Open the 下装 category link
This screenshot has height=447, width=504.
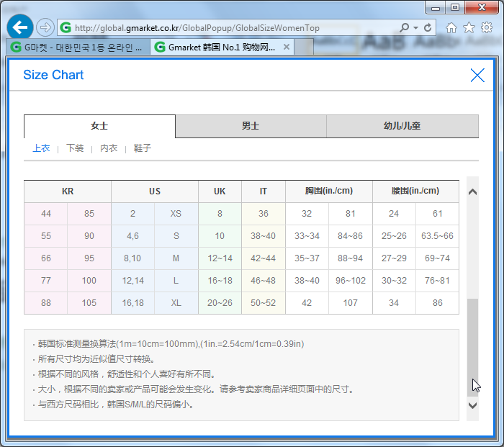click(x=75, y=148)
